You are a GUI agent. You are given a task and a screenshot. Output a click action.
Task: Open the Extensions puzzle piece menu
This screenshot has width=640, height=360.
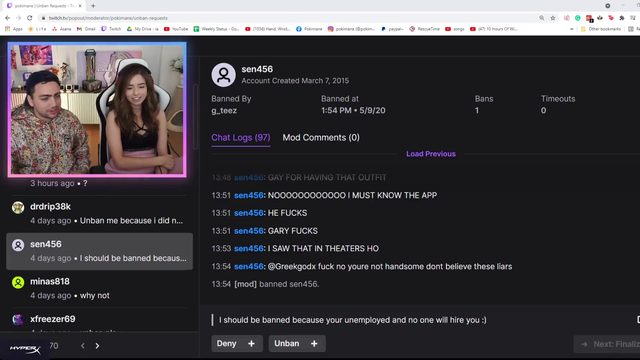pos(622,18)
